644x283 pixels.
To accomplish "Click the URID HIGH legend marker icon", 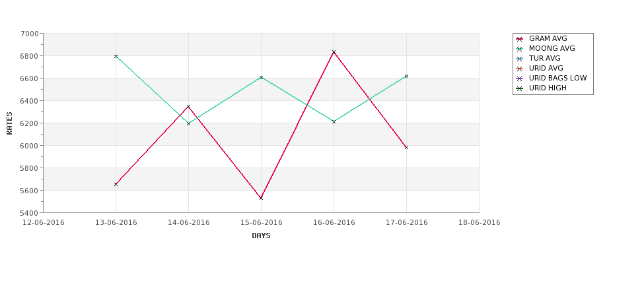I will pyautogui.click(x=520, y=88).
